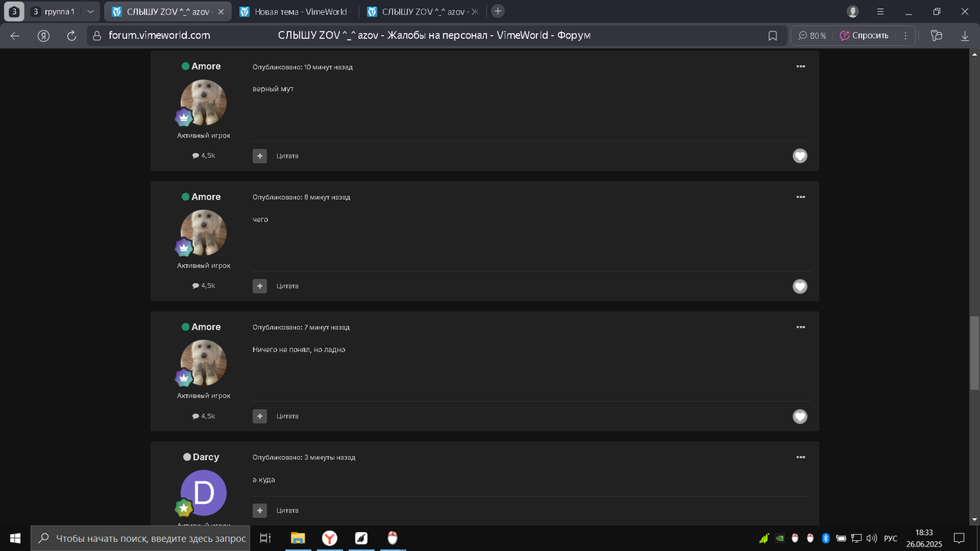Click Amore's avatar on Ничего не понял post
The height and width of the screenshot is (551, 980).
coord(204,363)
